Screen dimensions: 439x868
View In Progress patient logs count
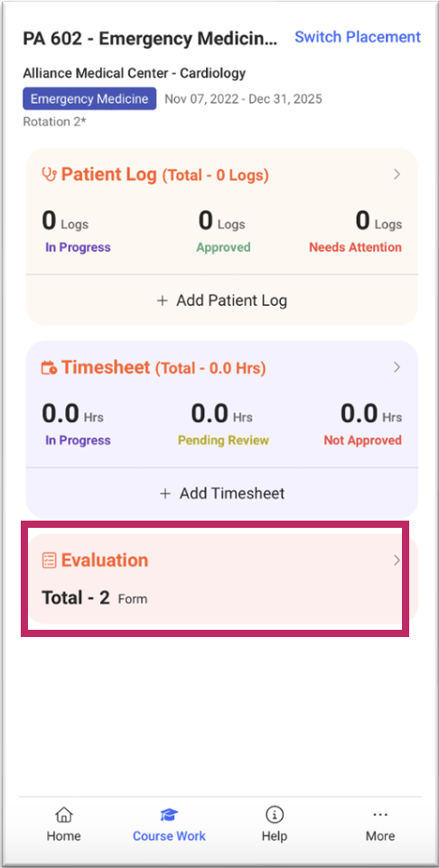78,234
